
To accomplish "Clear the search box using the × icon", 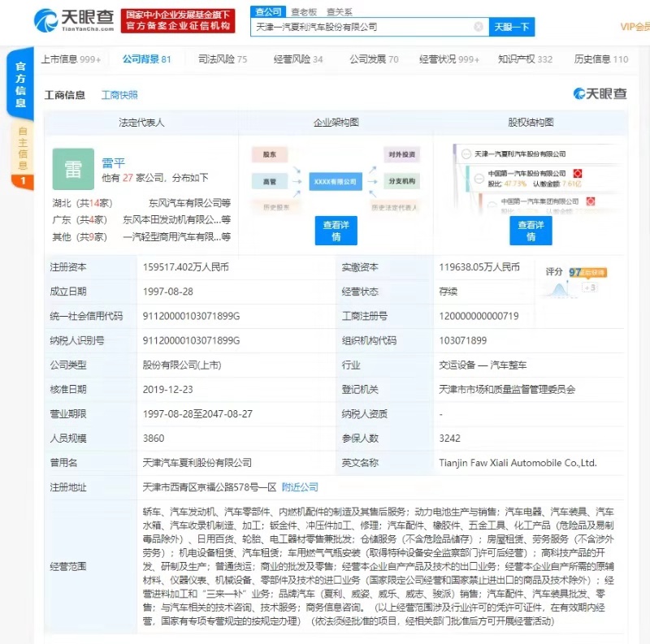I will point(478,26).
